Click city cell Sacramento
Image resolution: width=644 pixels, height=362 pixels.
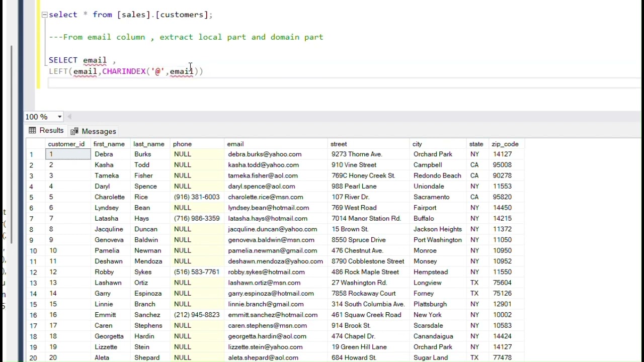[x=439, y=197]
